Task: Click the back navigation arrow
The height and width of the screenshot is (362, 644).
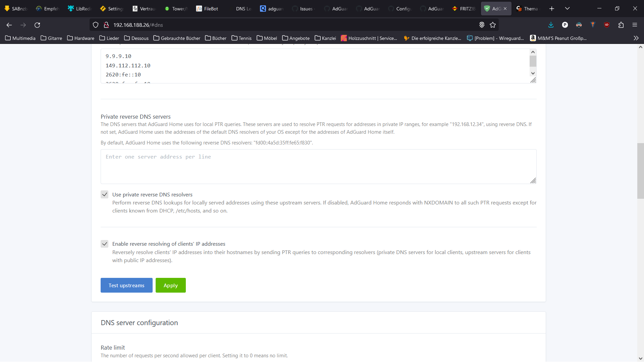Action: (x=9, y=25)
